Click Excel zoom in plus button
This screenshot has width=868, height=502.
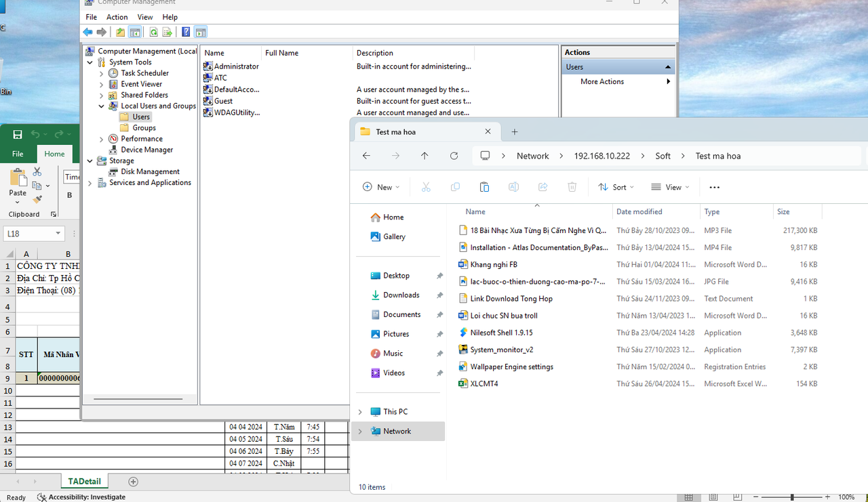tap(827, 497)
